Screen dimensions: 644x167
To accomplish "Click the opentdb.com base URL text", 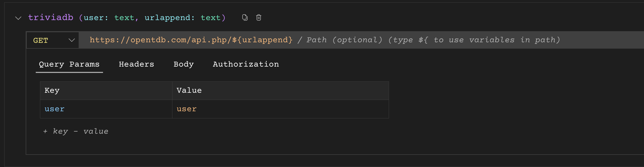I will (x=191, y=40).
